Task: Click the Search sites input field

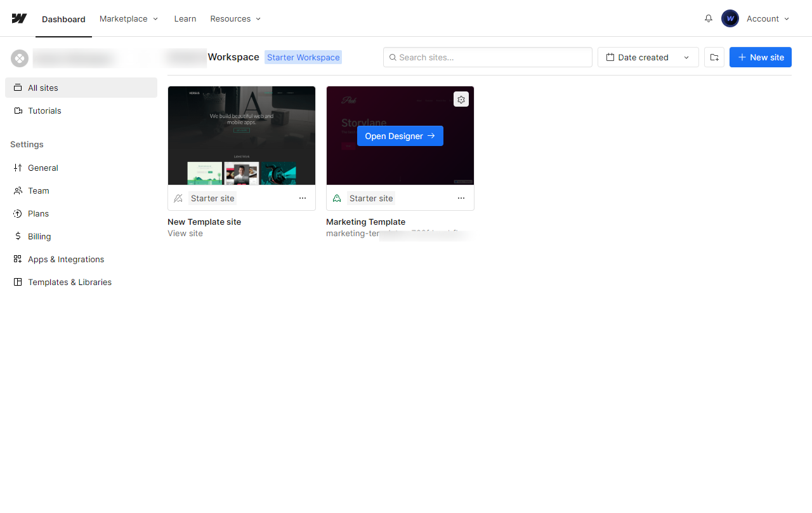Action: 487,57
